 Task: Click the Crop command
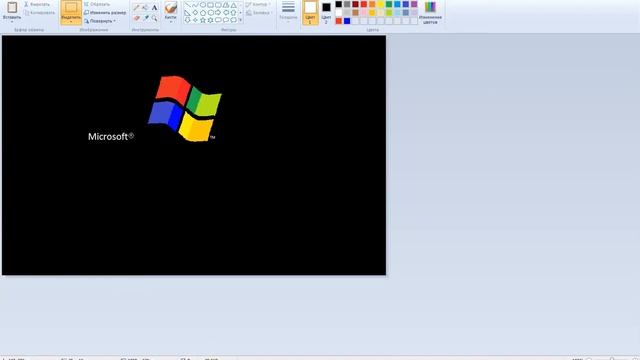(x=97, y=4)
